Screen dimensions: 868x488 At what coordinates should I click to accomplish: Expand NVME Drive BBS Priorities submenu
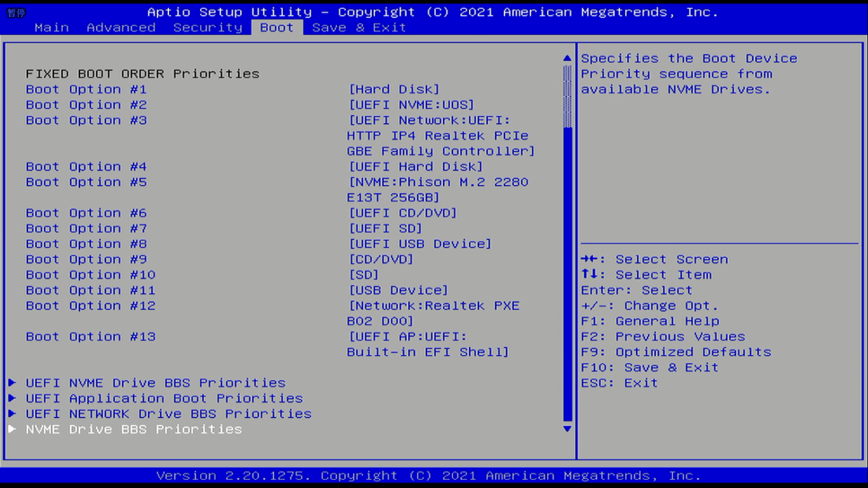133,429
